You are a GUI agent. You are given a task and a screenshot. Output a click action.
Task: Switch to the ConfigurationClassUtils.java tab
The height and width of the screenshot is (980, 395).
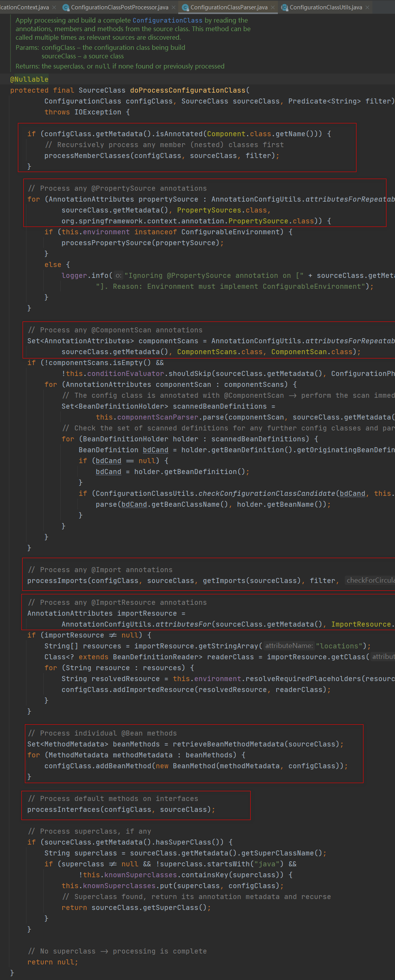tap(326, 7)
